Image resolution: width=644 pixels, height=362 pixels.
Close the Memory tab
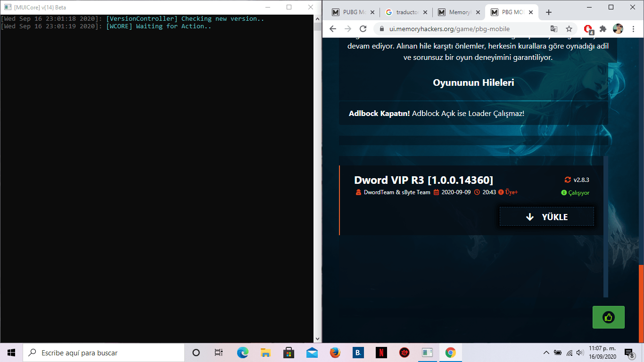(x=478, y=12)
